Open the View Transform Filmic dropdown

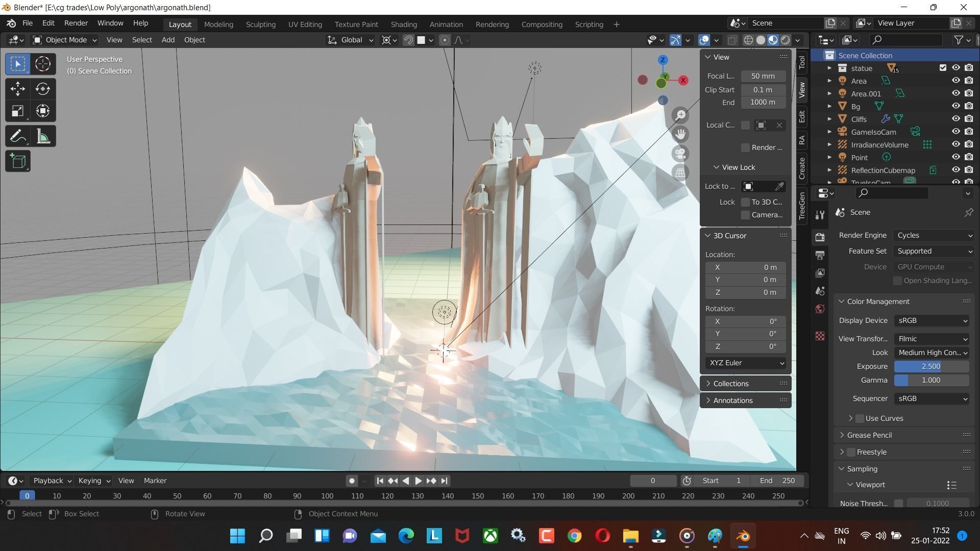tap(932, 339)
